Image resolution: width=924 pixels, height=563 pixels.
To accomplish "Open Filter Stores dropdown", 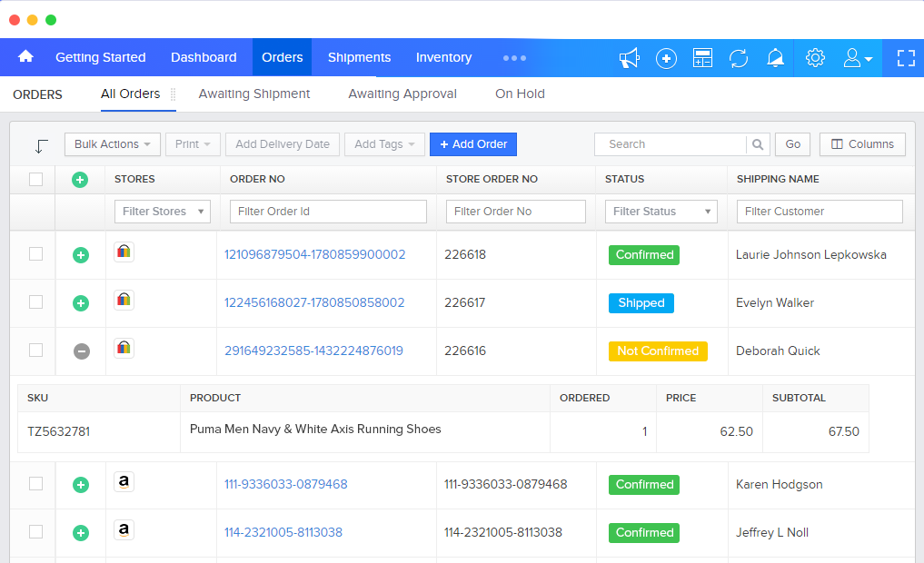I will [163, 212].
